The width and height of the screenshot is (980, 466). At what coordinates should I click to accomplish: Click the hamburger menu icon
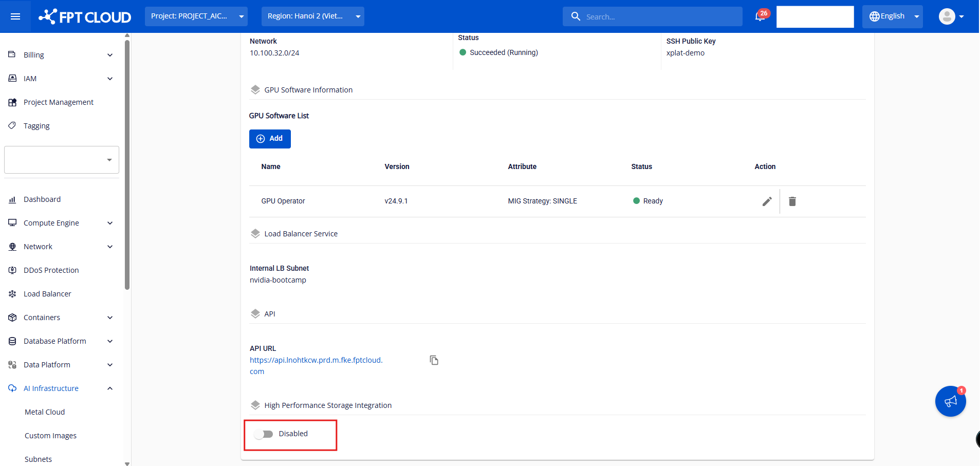tap(15, 16)
